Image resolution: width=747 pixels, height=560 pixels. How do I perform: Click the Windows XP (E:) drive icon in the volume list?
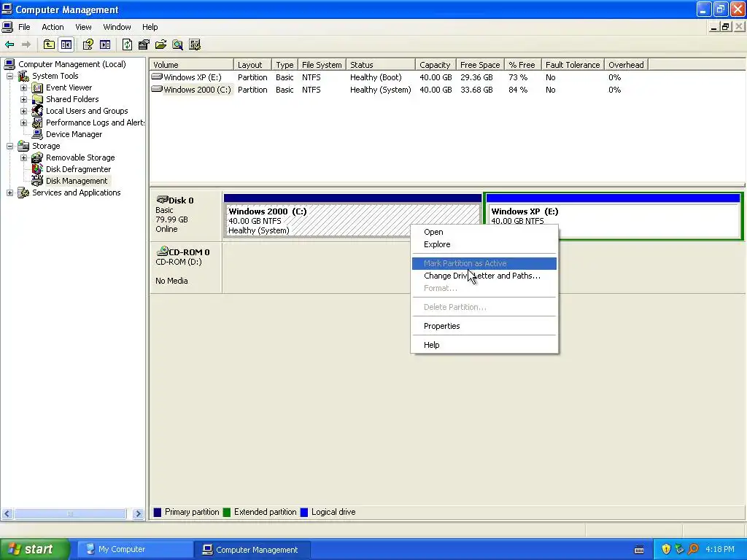click(x=157, y=77)
